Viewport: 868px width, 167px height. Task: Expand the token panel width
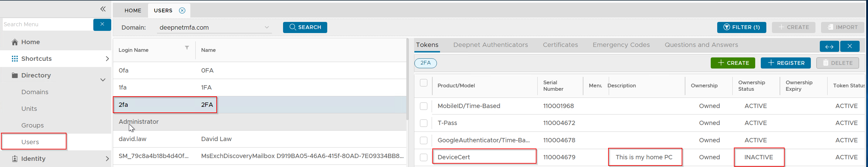[829, 47]
